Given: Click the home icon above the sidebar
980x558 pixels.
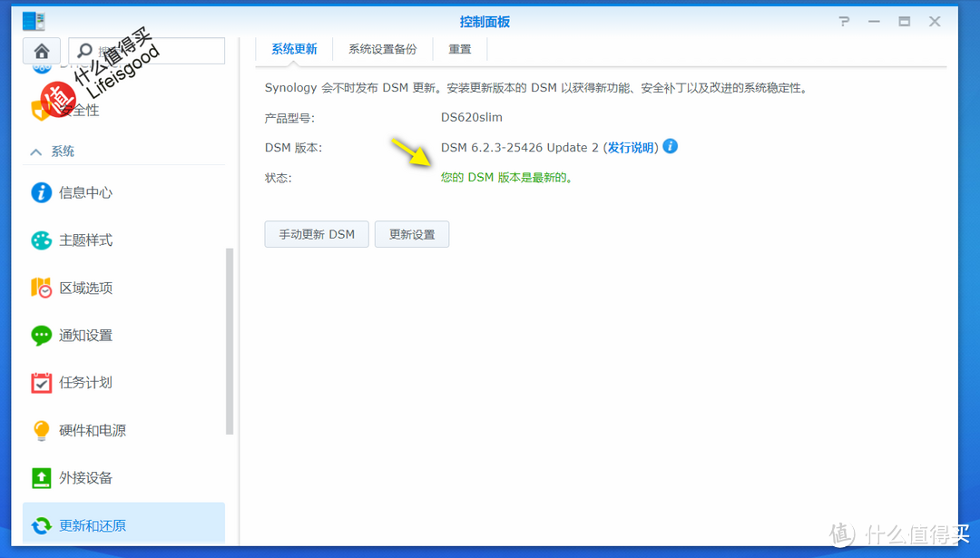Looking at the screenshot, I should pyautogui.click(x=41, y=51).
